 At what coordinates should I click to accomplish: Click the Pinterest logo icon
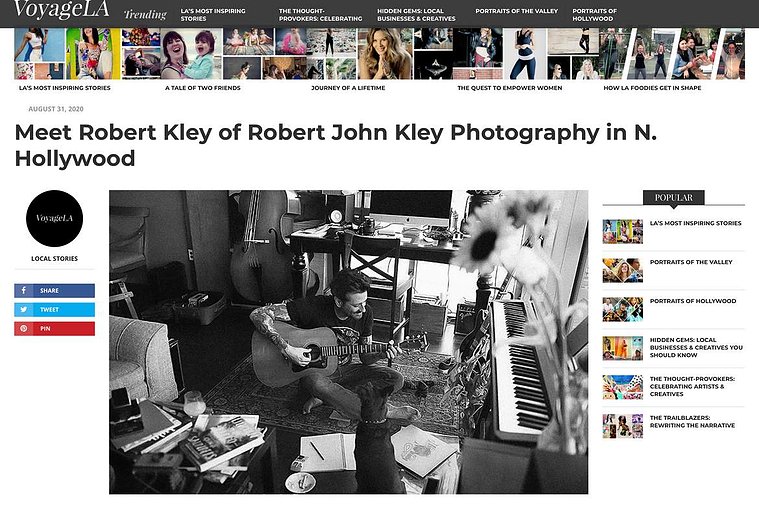click(x=24, y=328)
